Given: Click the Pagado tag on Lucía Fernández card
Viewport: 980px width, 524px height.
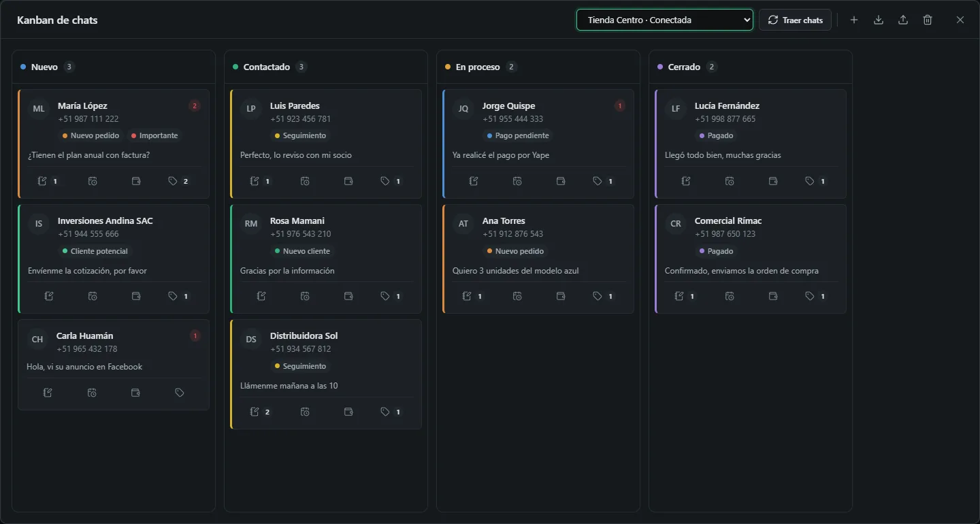Looking at the screenshot, I should (715, 135).
